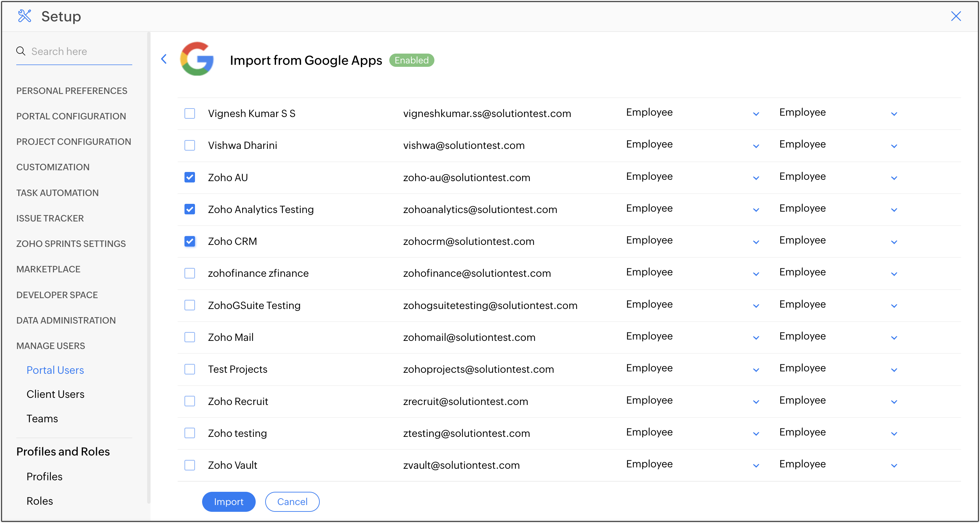
Task: Go to Teams under Manage Users
Action: [x=42, y=418]
